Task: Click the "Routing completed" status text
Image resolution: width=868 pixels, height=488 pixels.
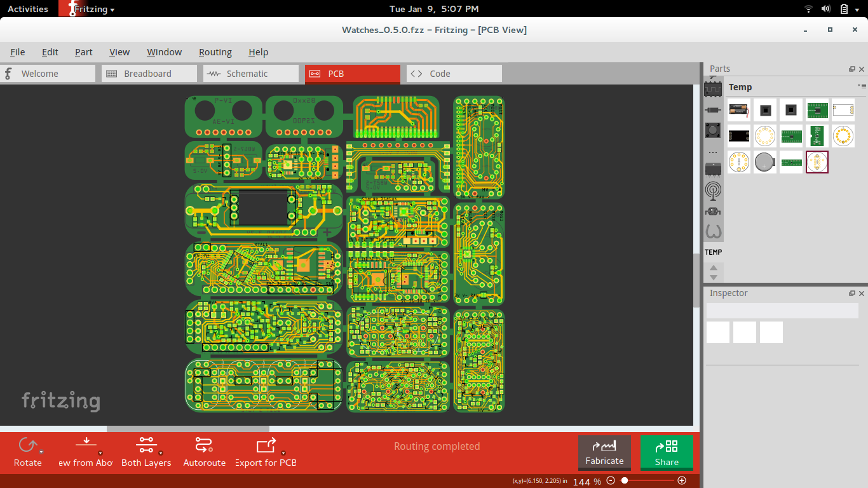Action: pyautogui.click(x=437, y=447)
